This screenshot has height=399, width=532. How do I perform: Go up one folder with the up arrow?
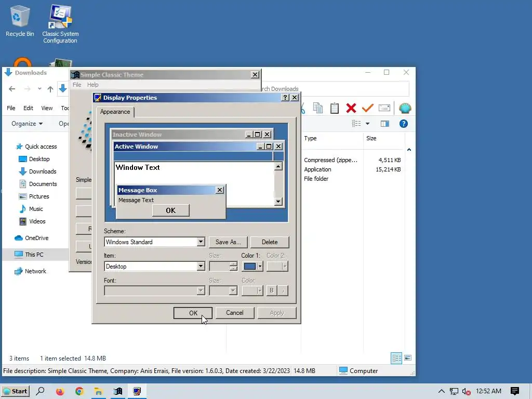click(x=50, y=89)
